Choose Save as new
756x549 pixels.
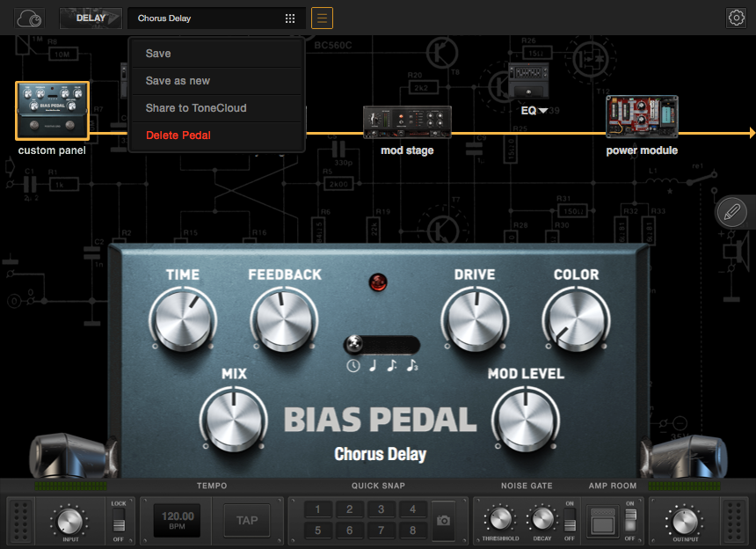point(217,81)
